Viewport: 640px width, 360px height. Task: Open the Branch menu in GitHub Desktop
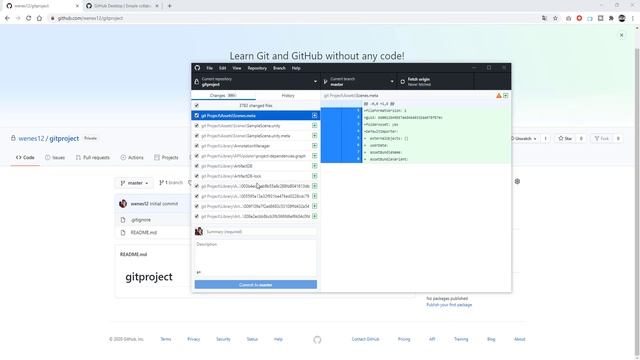pos(279,68)
